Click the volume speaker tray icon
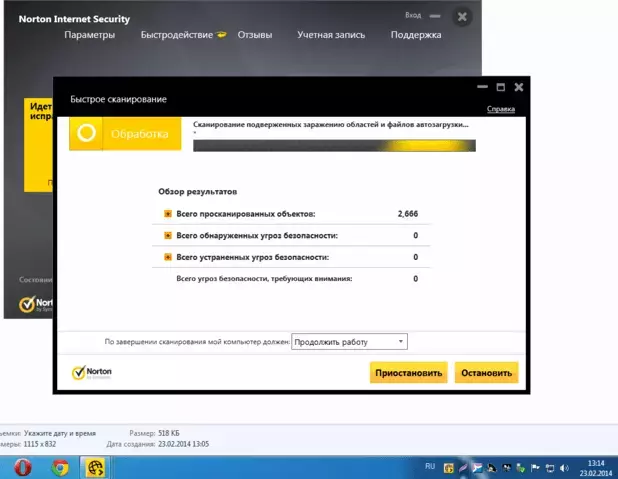This screenshot has width=618, height=479. click(564, 468)
